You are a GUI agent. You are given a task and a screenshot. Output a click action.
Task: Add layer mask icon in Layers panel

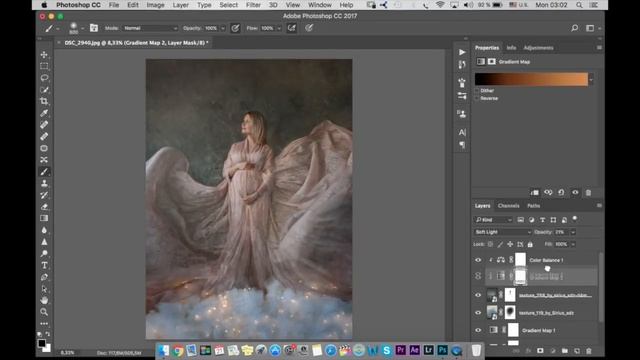tap(540, 351)
